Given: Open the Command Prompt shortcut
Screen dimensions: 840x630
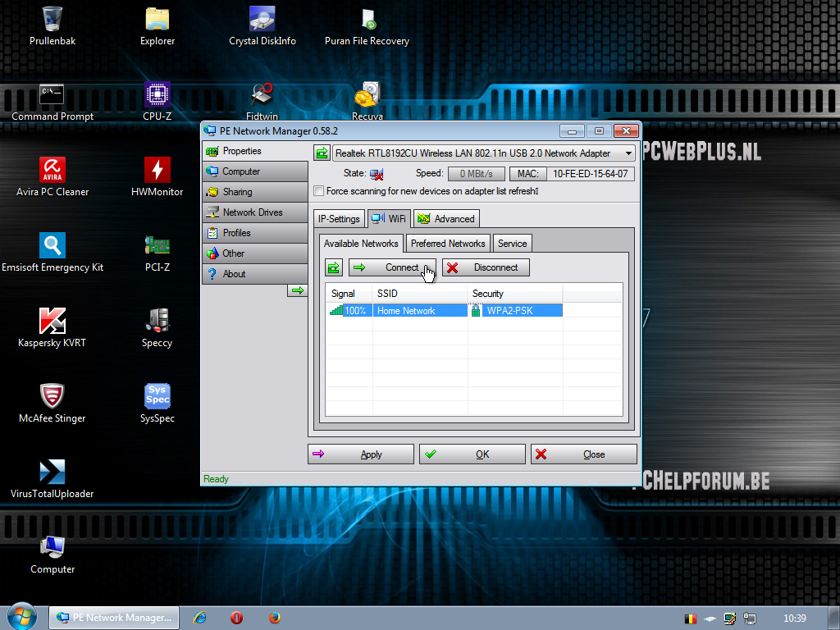Looking at the screenshot, I should point(52,102).
